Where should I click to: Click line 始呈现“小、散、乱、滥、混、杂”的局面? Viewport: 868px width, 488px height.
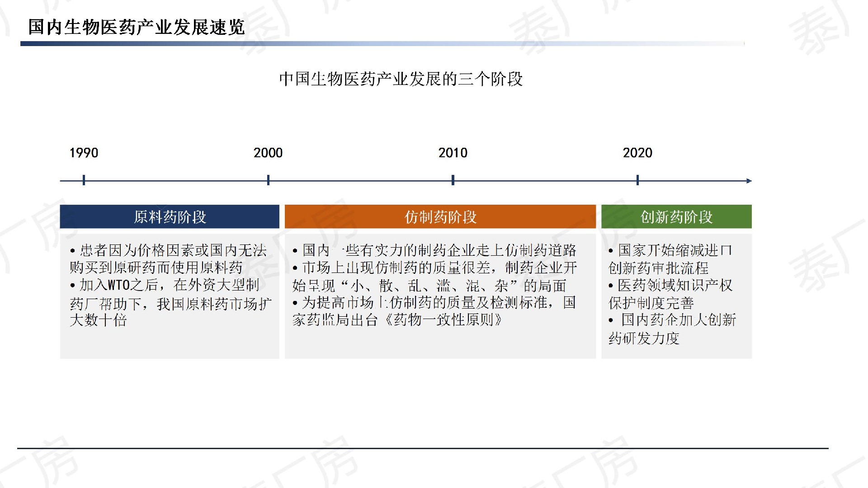point(429,286)
